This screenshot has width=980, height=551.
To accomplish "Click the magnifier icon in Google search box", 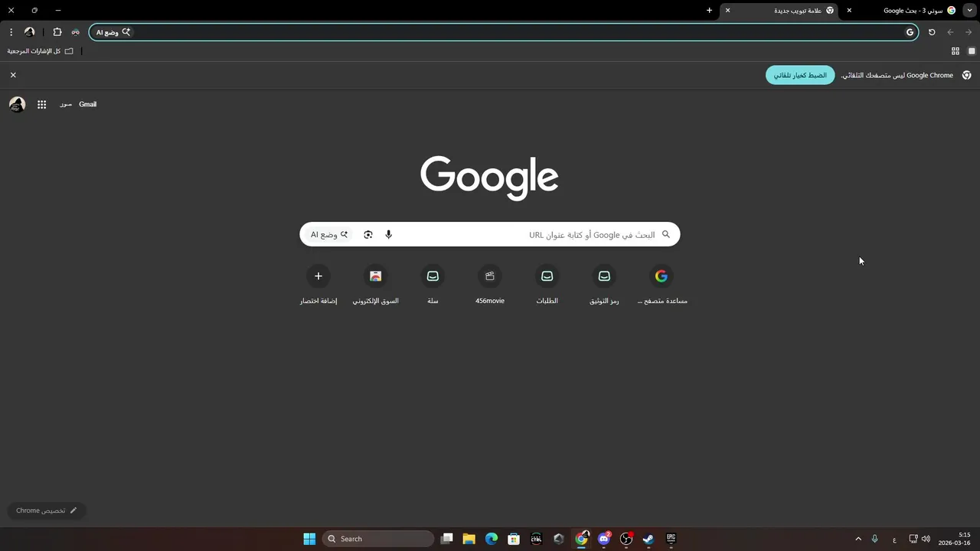I will [665, 234].
